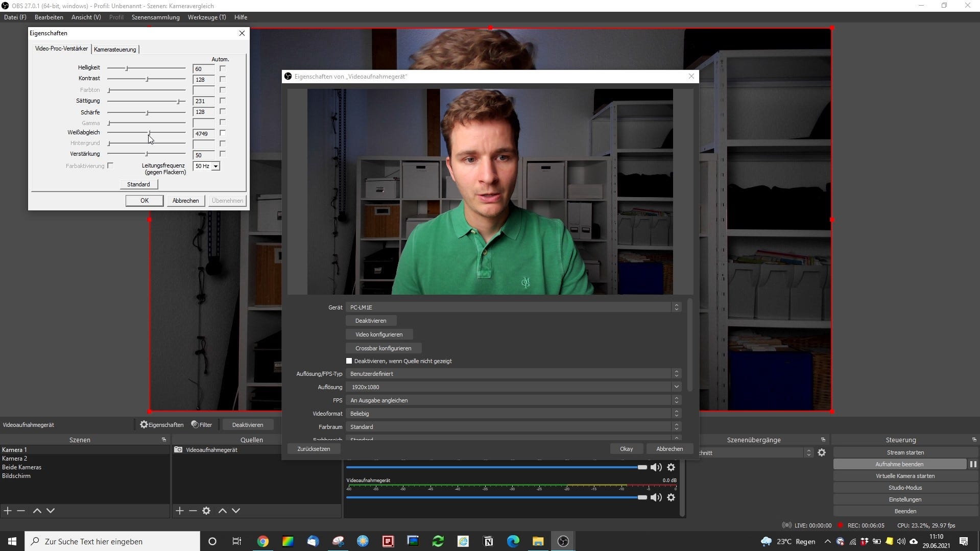The image size is (980, 551).
Task: Remove selected scene with minus icon
Action: click(21, 511)
